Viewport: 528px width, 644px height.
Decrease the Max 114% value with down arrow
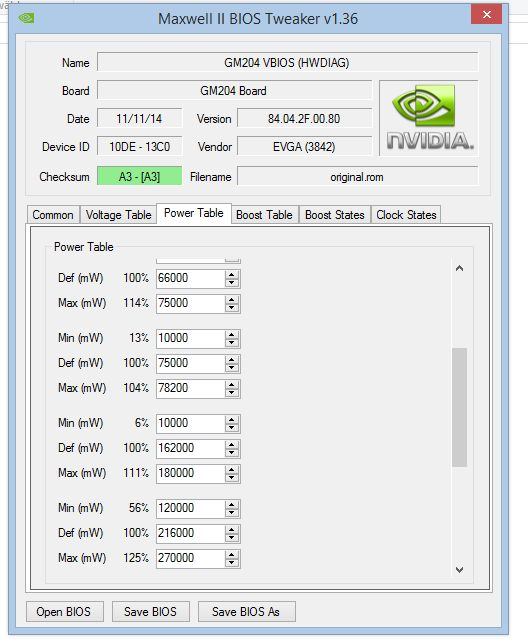pyautogui.click(x=232, y=308)
